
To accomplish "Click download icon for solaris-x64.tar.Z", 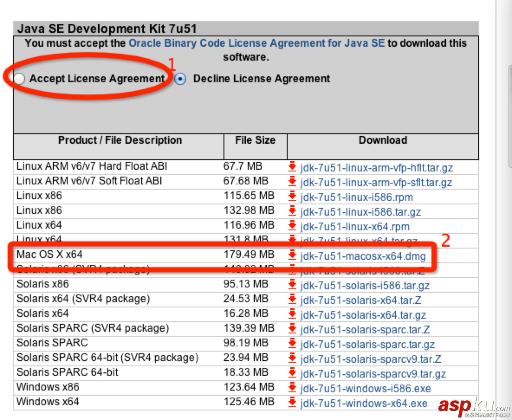I will tap(292, 300).
